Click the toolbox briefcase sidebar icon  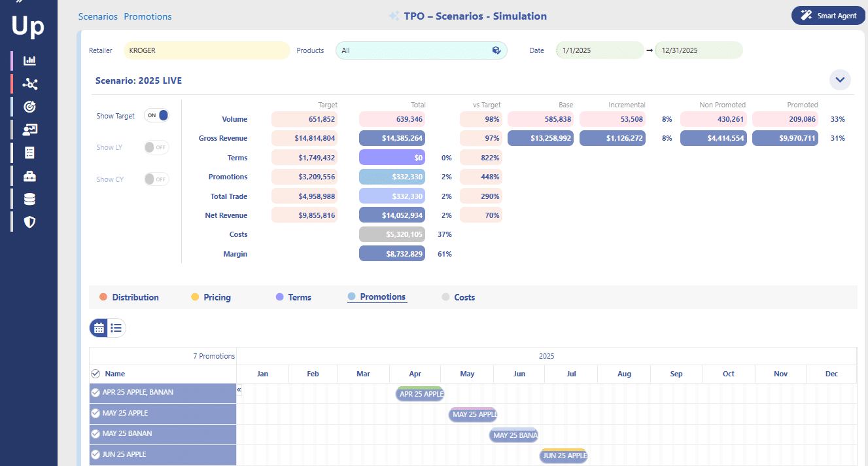[x=29, y=176]
